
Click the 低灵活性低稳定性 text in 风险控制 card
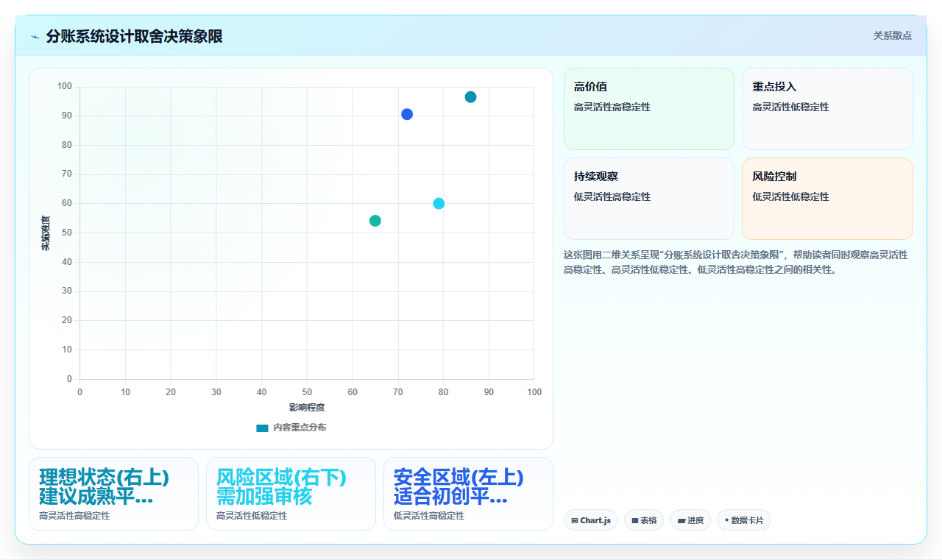click(790, 196)
